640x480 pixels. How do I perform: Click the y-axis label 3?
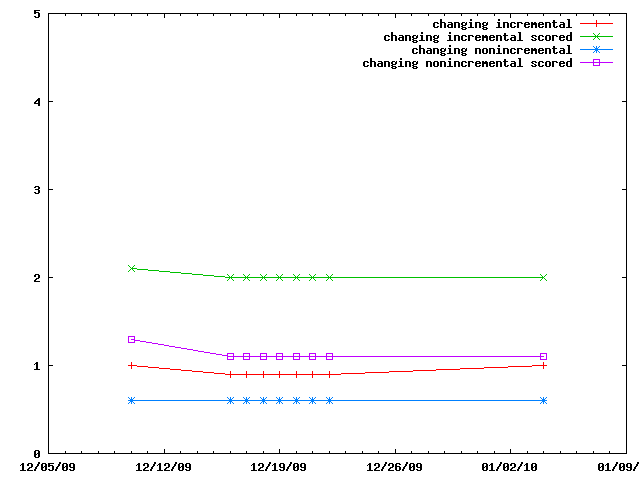(36, 190)
